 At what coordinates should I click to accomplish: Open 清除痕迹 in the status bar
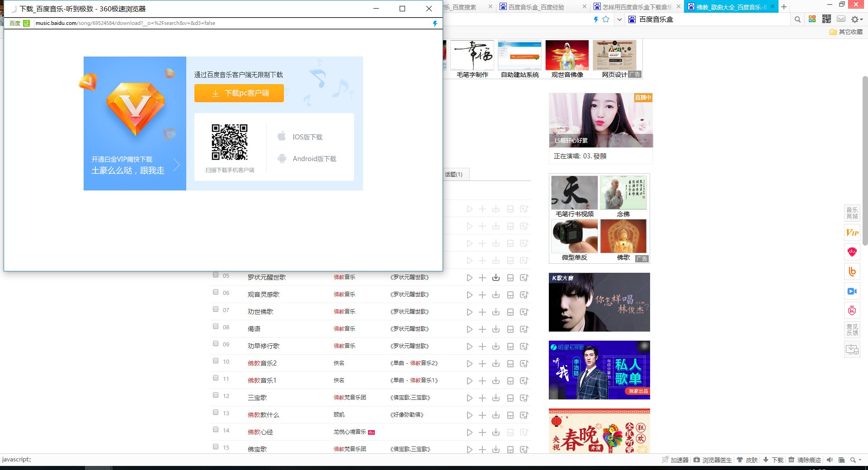[805, 460]
